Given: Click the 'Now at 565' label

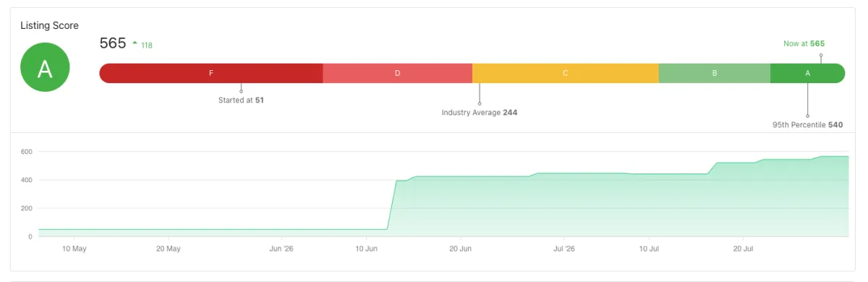Looking at the screenshot, I should pyautogui.click(x=804, y=43).
